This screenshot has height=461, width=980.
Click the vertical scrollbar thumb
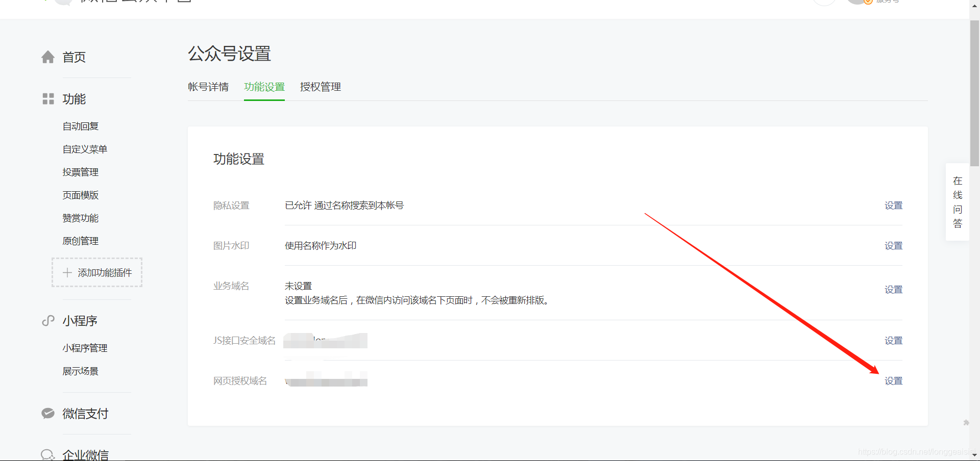click(975, 93)
